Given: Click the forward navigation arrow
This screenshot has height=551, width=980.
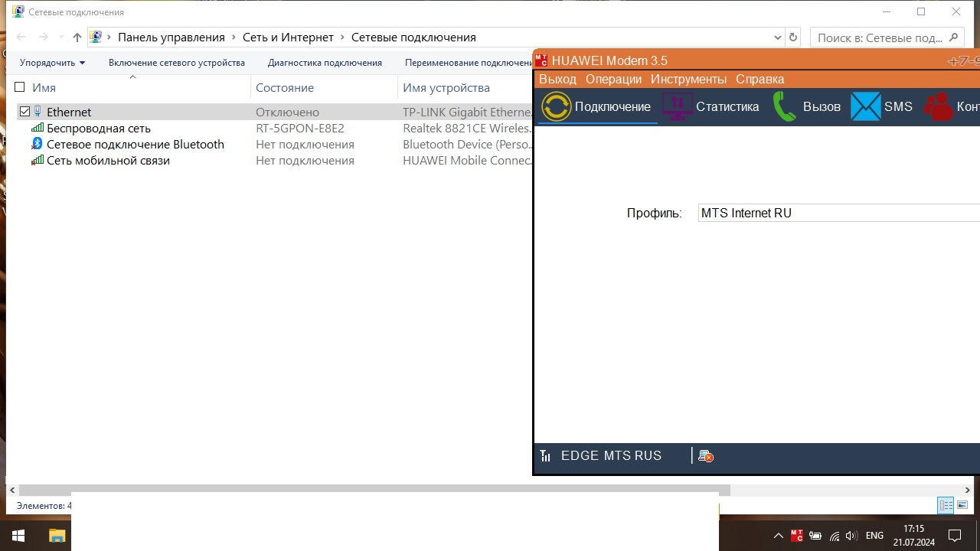Looking at the screenshot, I should click(44, 37).
